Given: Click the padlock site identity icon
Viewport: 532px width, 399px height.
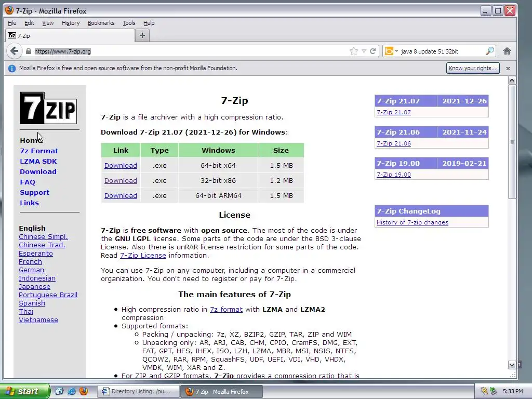Looking at the screenshot, I should point(29,51).
